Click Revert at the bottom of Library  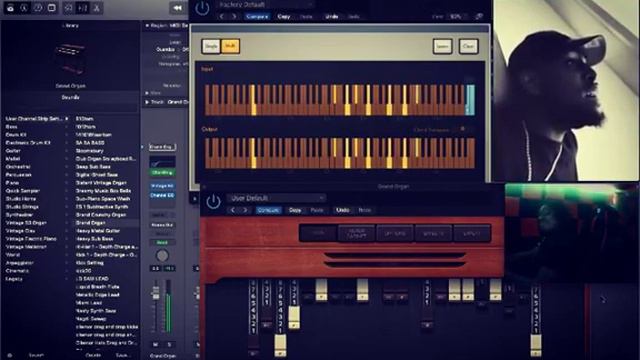pos(36,356)
